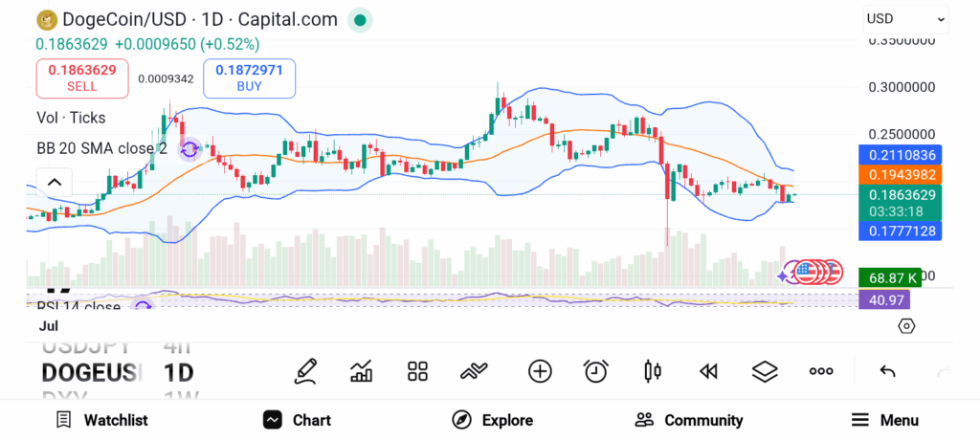Open more tools with three-dots icon
This screenshot has width=980, height=441.
tap(821, 371)
